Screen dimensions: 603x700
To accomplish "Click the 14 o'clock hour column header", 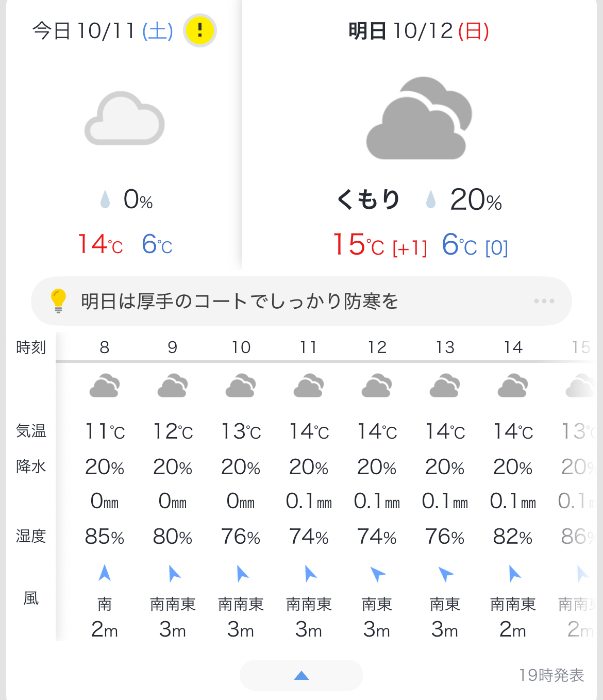I will click(513, 347).
